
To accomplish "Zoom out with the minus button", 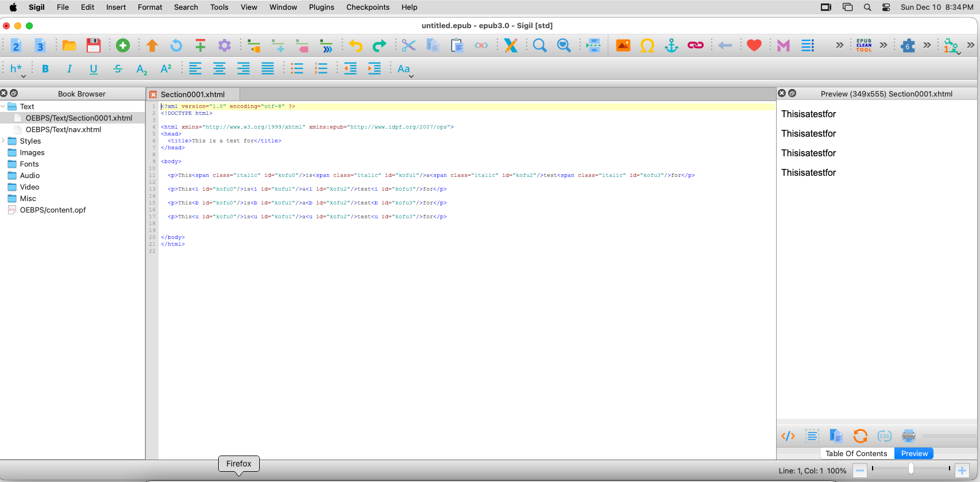I will click(x=860, y=471).
